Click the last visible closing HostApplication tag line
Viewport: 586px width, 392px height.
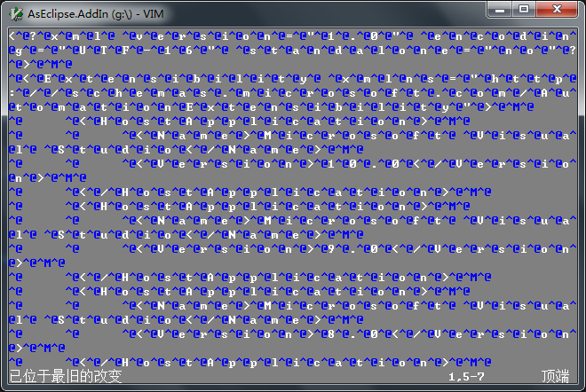250,363
